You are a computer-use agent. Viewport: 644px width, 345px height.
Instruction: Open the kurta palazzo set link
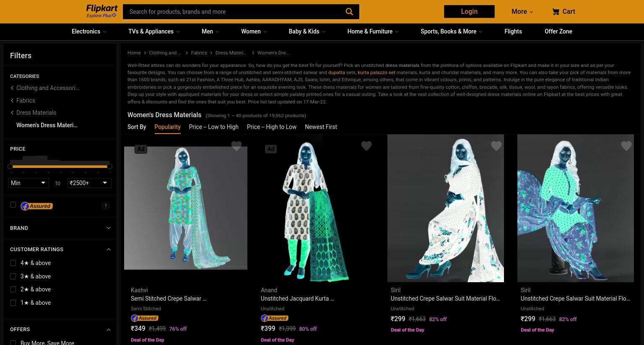tap(376, 72)
